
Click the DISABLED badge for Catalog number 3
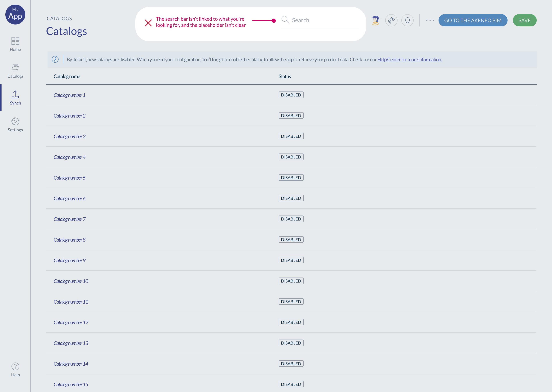(x=291, y=136)
